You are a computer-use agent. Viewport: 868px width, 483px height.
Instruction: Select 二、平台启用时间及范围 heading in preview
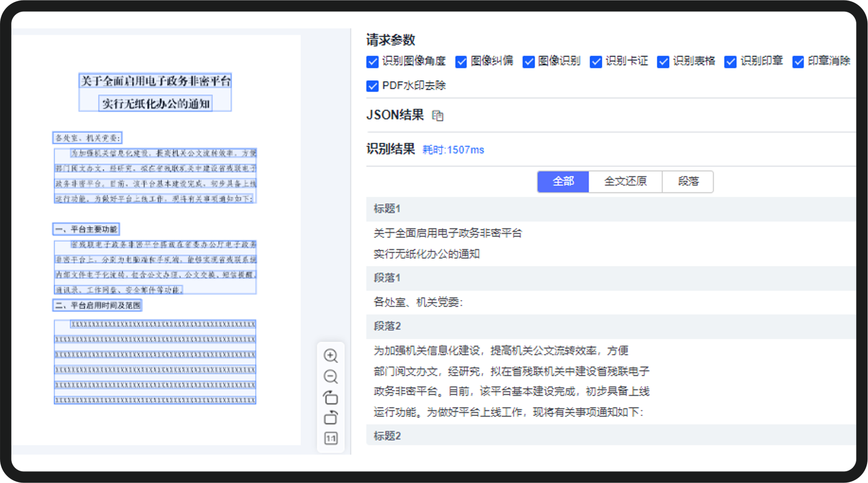97,305
